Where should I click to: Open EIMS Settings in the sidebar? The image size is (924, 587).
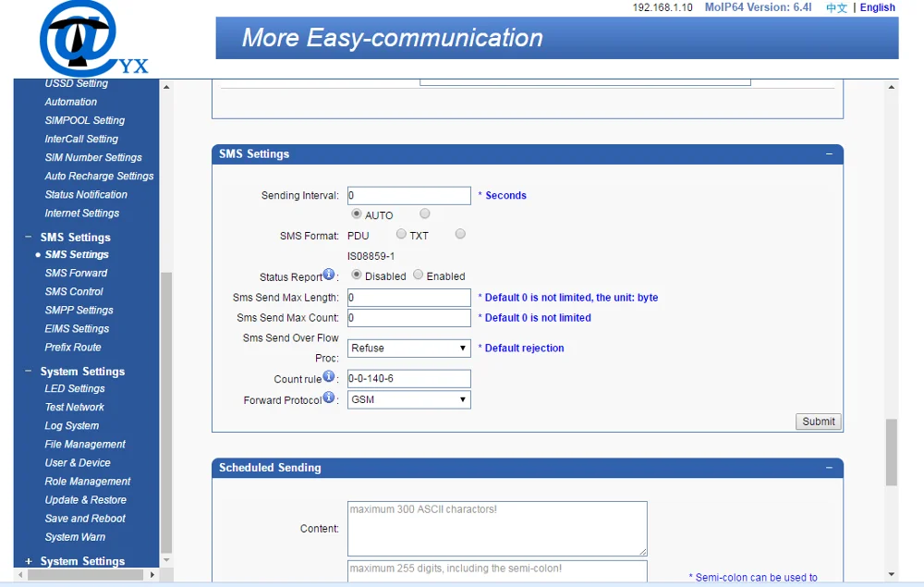77,329
